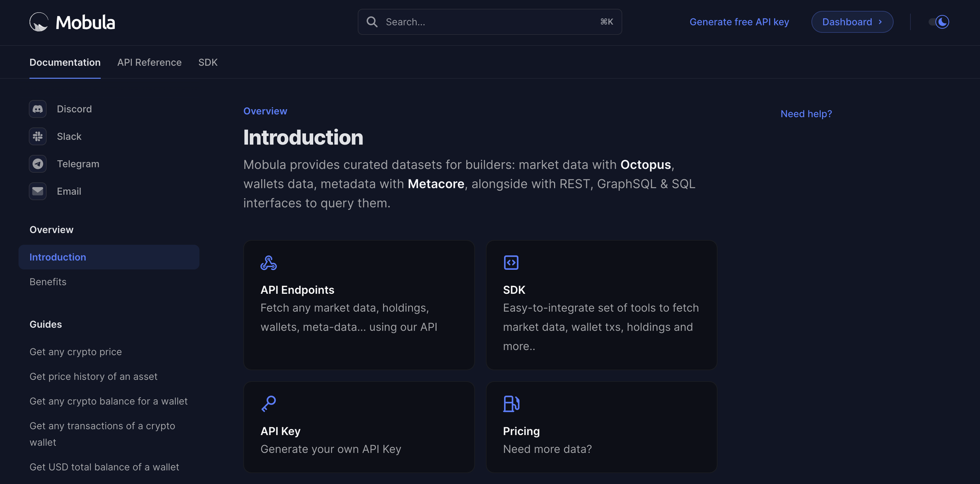Click the API Endpoints webhook icon
The height and width of the screenshot is (484, 980).
tap(269, 263)
